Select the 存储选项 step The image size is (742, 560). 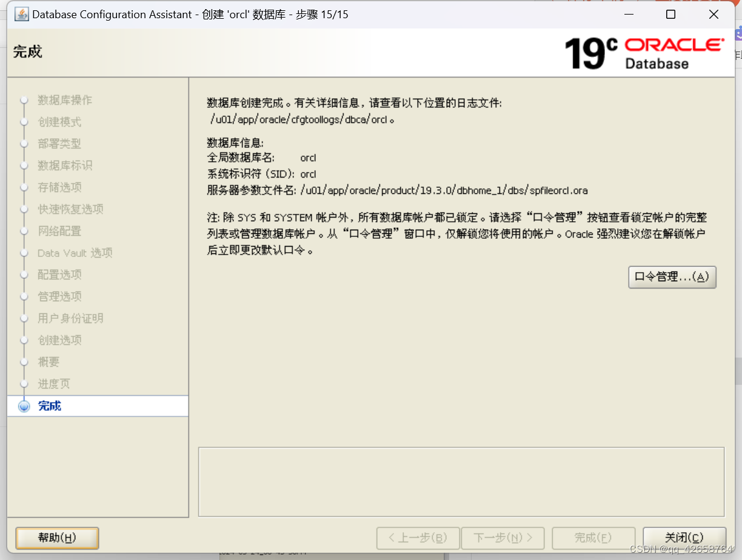pyautogui.click(x=59, y=187)
